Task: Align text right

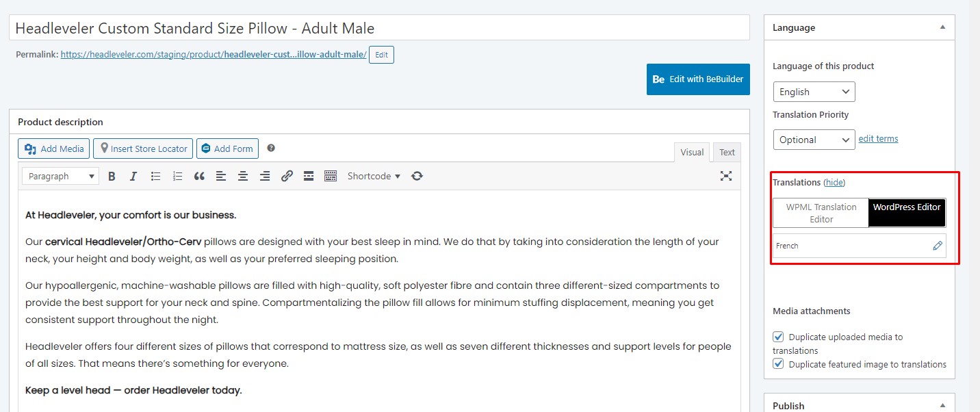Action: pyautogui.click(x=265, y=176)
